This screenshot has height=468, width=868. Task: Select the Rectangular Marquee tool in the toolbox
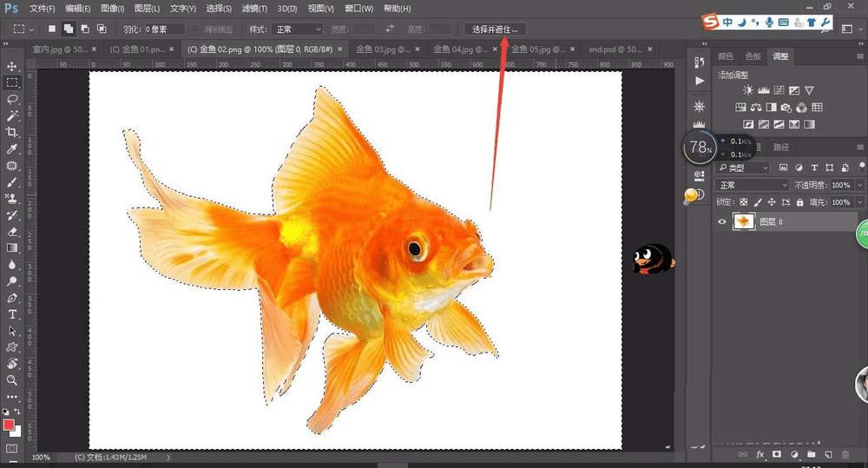pyautogui.click(x=11, y=83)
